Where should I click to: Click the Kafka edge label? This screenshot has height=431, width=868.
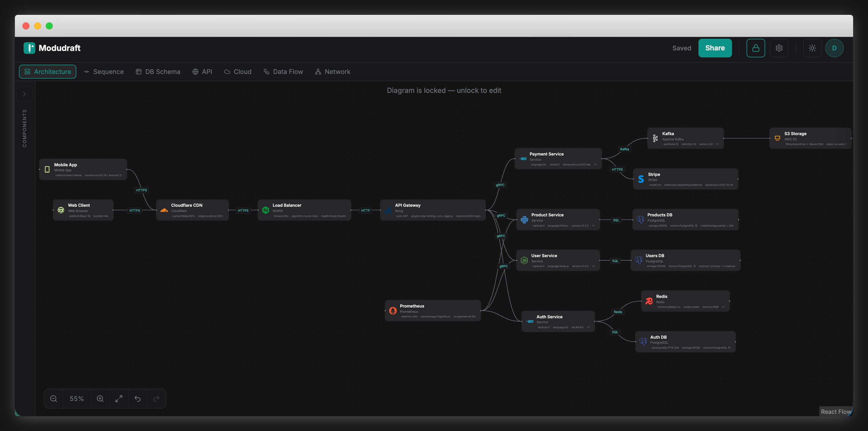624,149
